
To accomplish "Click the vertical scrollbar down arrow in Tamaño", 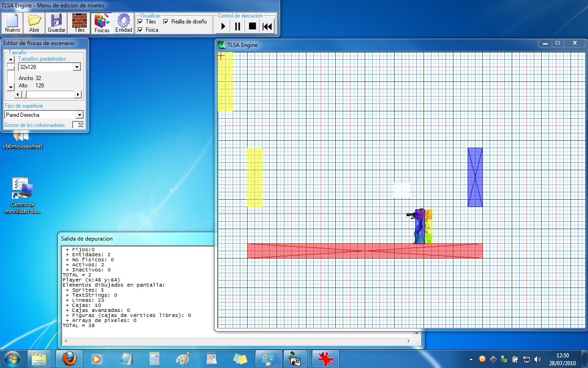I will (x=11, y=87).
